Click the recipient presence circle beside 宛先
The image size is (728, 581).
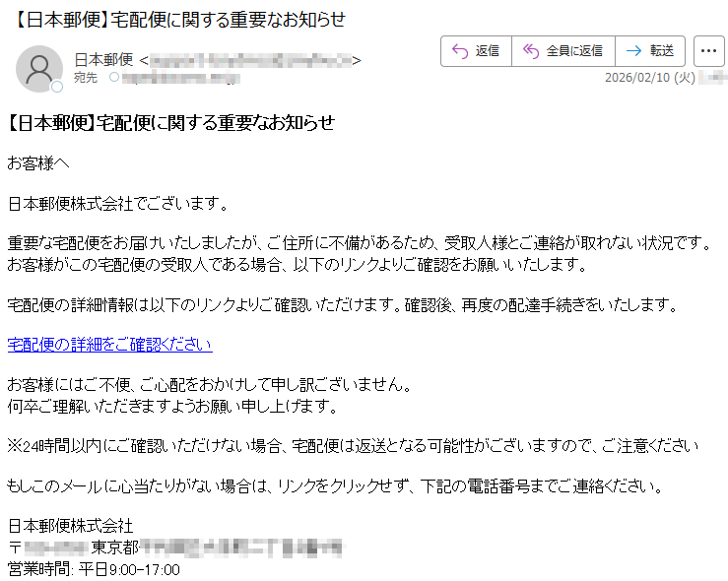tap(114, 78)
